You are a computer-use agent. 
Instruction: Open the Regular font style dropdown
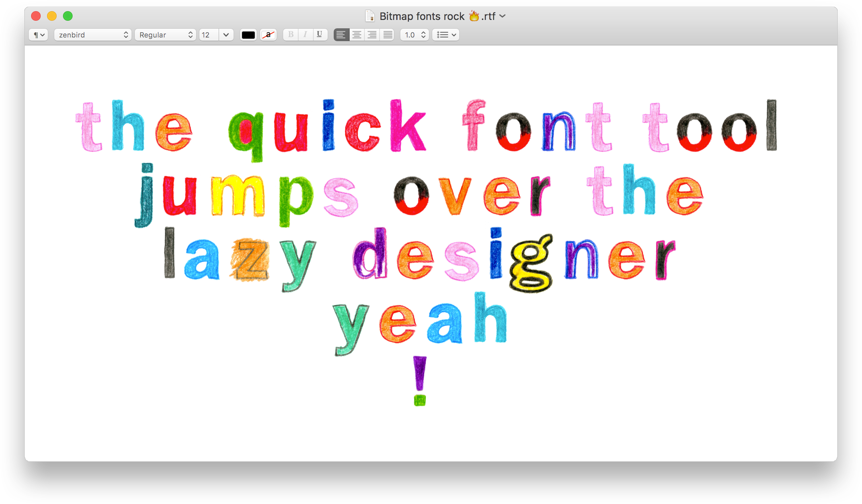point(165,35)
